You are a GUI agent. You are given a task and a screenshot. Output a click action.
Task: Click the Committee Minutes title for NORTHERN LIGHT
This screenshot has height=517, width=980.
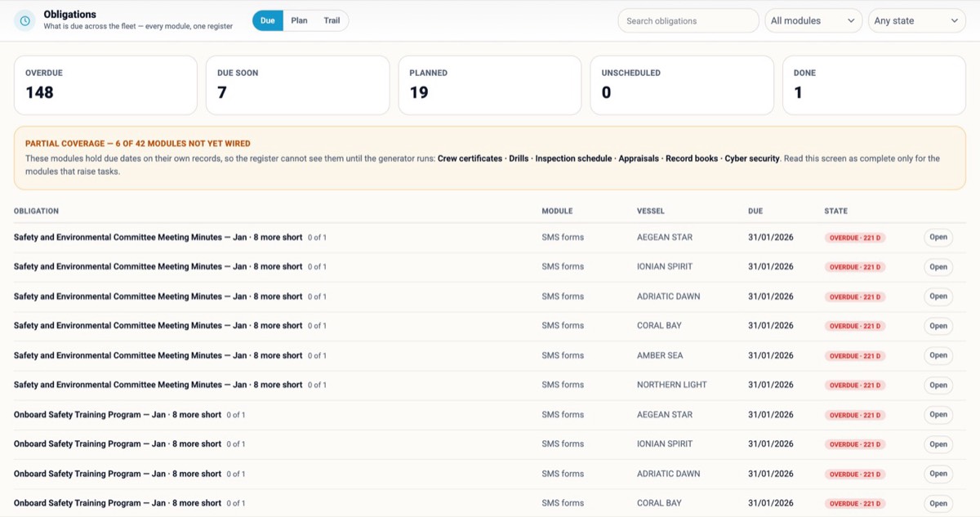click(x=158, y=385)
